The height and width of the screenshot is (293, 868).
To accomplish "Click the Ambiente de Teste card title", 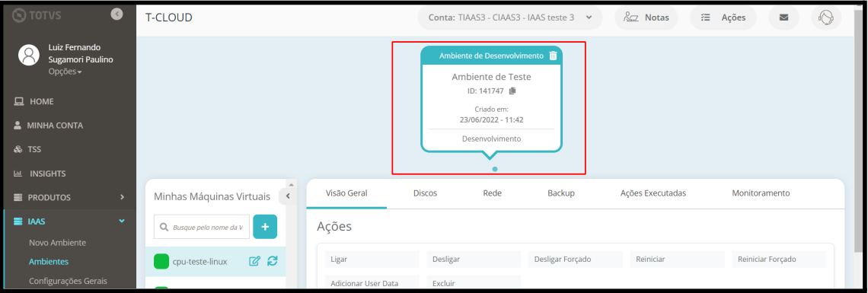I will point(492,77).
